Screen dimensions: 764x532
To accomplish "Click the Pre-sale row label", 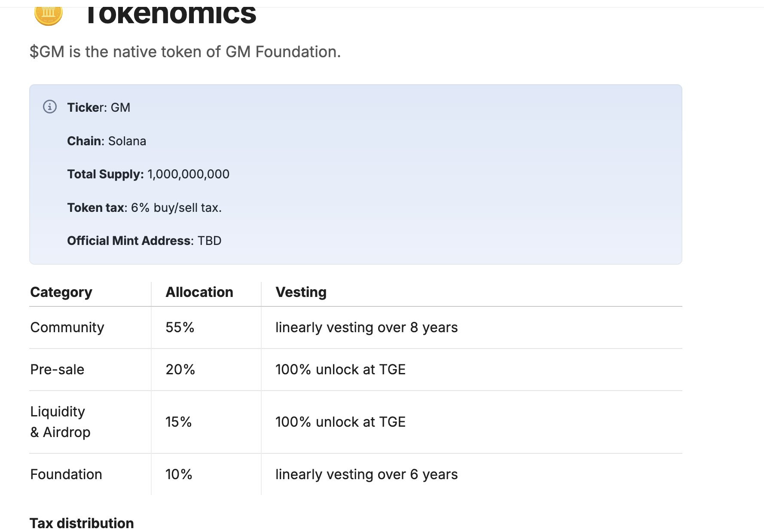I will (57, 370).
